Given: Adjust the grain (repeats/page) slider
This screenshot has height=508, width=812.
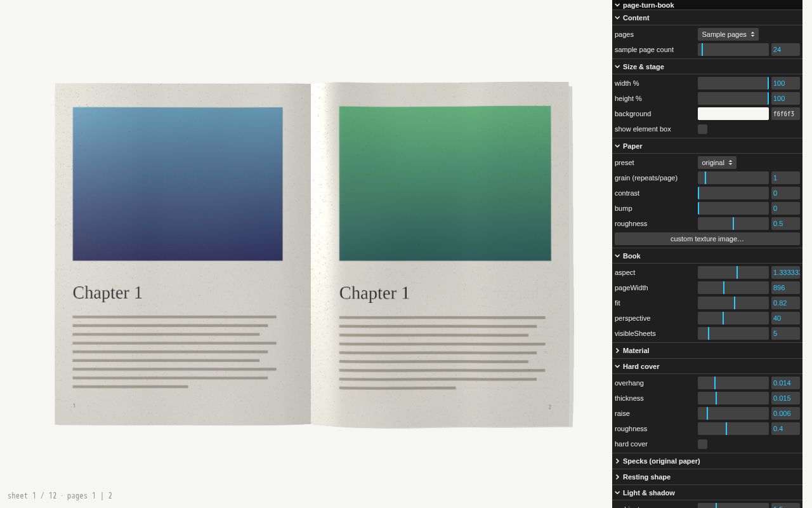Looking at the screenshot, I should 733,178.
